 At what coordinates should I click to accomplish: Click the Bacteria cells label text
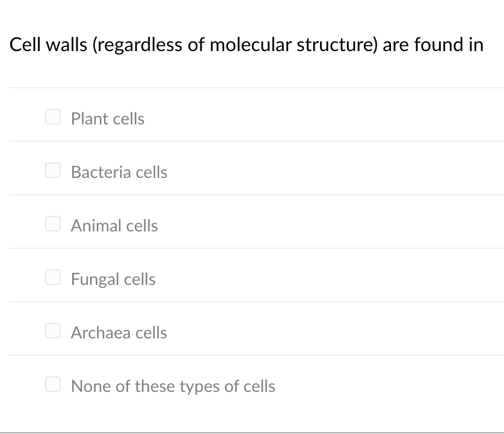click(x=118, y=172)
